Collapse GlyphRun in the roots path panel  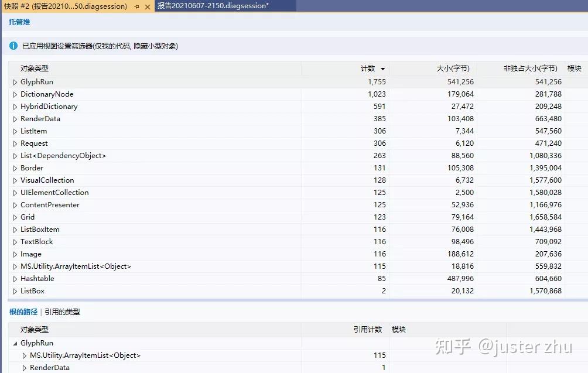pyautogui.click(x=14, y=343)
